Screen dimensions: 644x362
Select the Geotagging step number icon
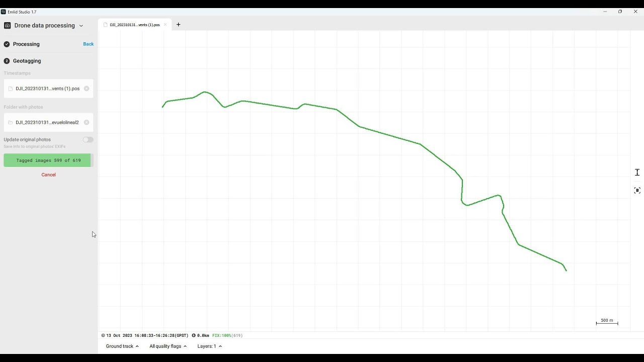(7, 61)
